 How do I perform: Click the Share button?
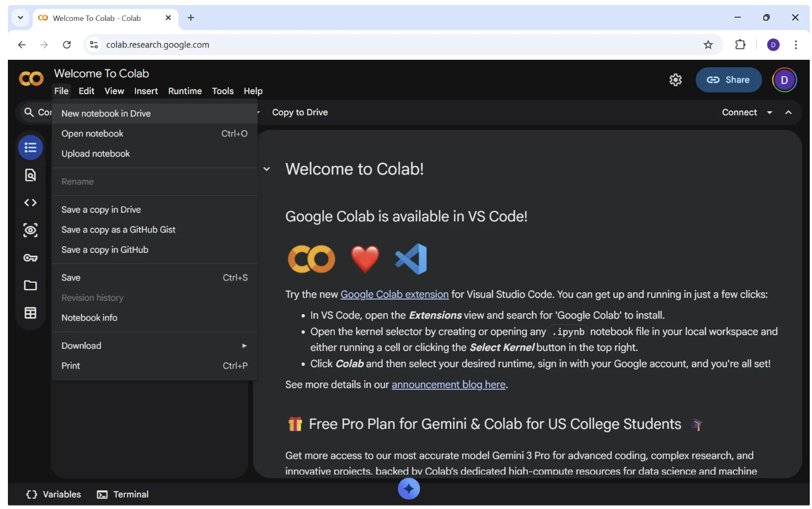tap(728, 80)
